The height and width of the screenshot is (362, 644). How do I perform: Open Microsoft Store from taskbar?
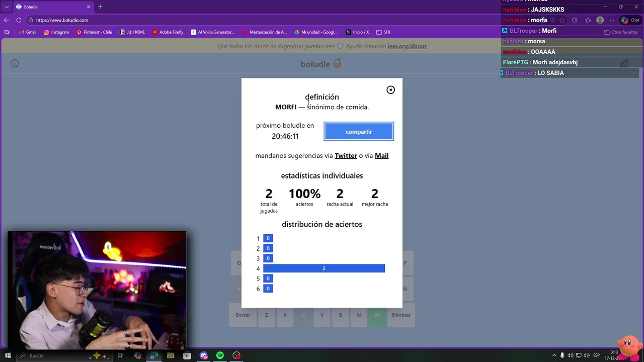coord(187,355)
